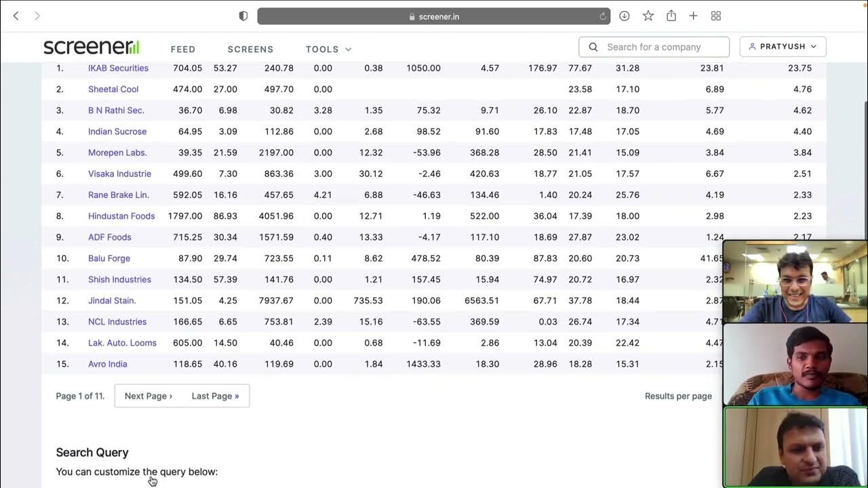868x488 pixels.
Task: Open NCL Industries company link
Action: click(x=117, y=321)
